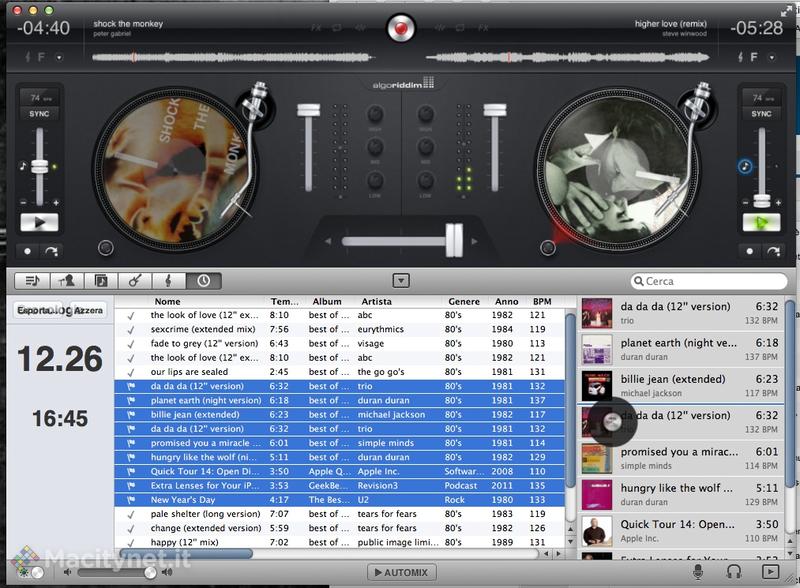Sort by the Artista column header
Viewport: 800px width, 588px height.
(x=377, y=302)
